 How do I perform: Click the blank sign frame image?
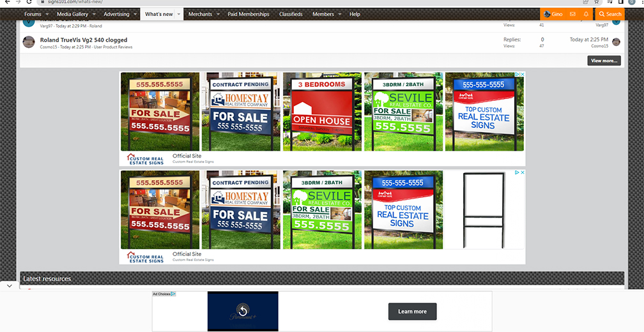pos(485,209)
